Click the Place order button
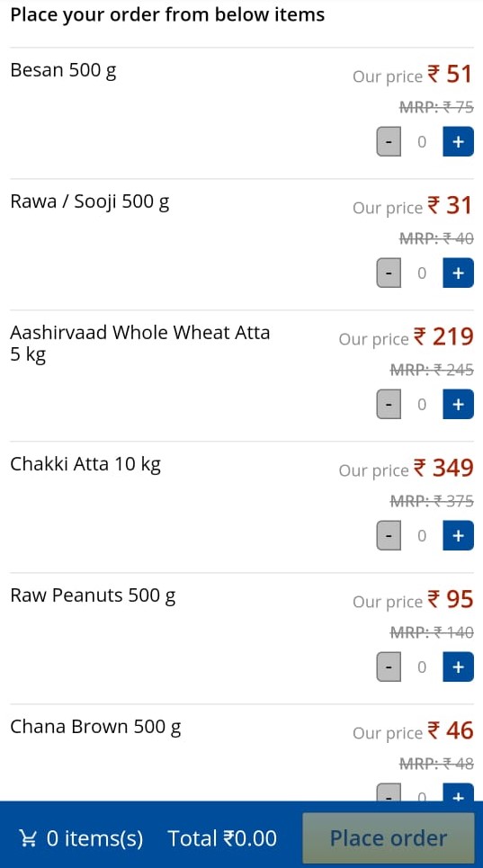This screenshot has height=868, width=483. (389, 837)
